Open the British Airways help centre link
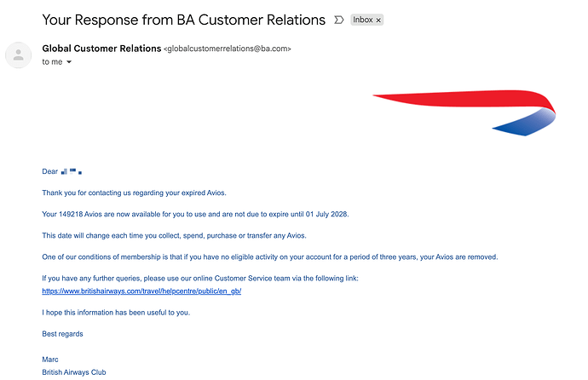588x380 pixels. pyautogui.click(x=141, y=291)
